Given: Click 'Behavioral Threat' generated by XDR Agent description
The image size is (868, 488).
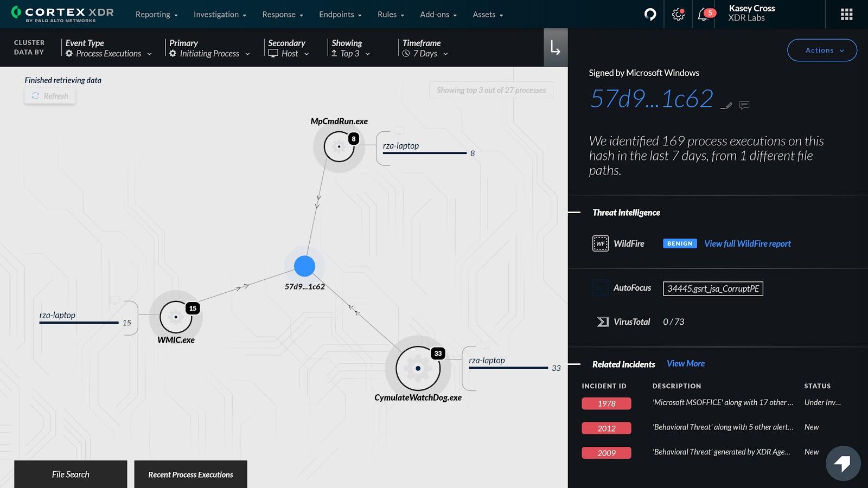Looking at the screenshot, I should pyautogui.click(x=721, y=452).
